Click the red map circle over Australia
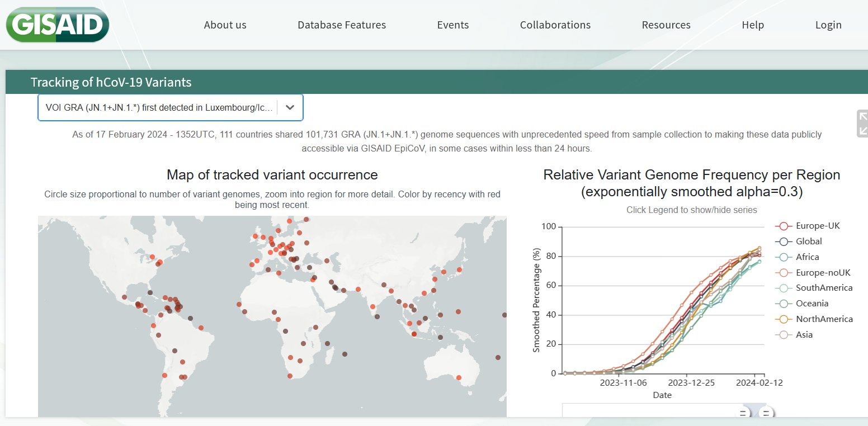This screenshot has width=868, height=426. (459, 378)
